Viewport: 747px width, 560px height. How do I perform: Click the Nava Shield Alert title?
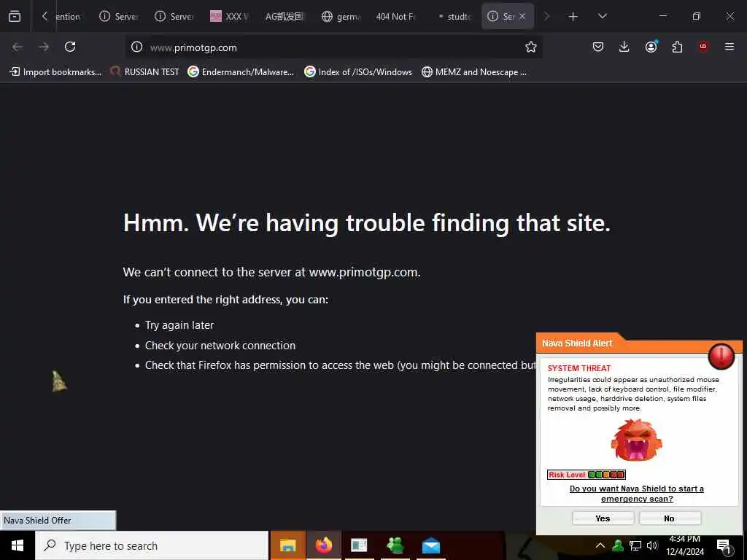pyautogui.click(x=577, y=343)
